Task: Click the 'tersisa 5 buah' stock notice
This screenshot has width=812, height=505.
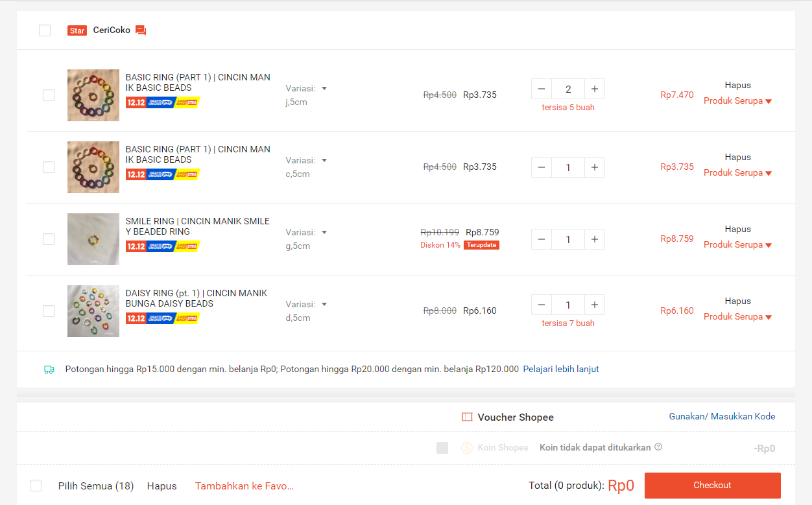Action: click(568, 108)
